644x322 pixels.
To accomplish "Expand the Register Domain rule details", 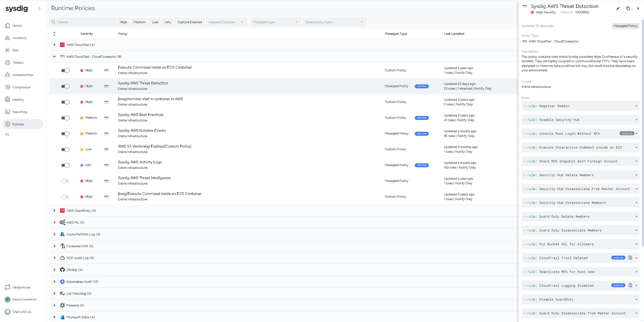I will pyautogui.click(x=636, y=106).
